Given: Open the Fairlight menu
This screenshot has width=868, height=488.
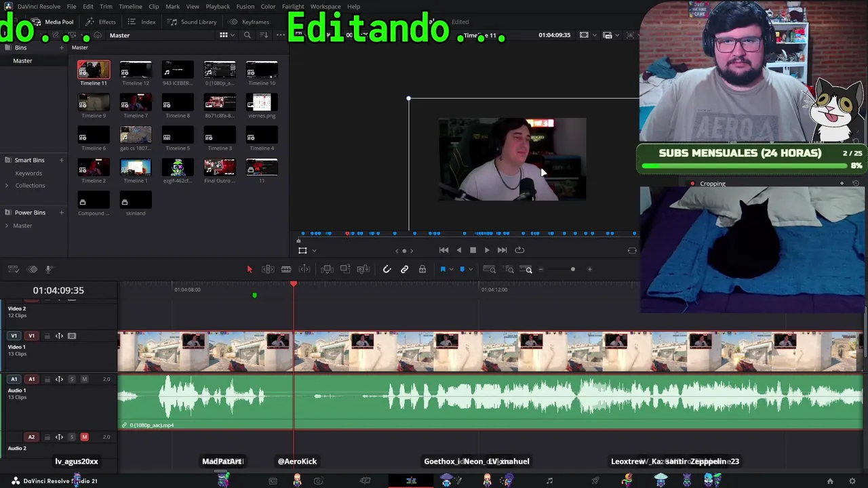Looking at the screenshot, I should pos(293,6).
